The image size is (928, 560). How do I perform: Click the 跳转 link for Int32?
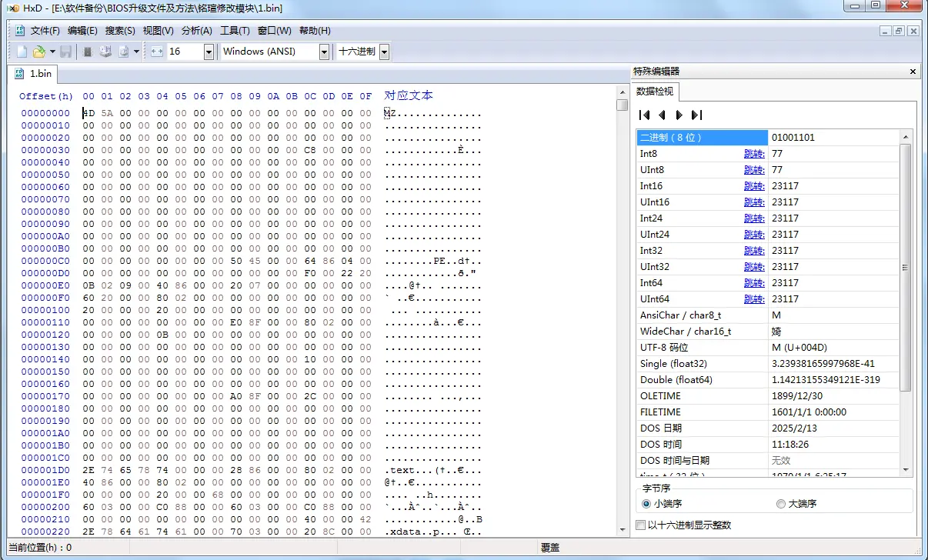[754, 251]
